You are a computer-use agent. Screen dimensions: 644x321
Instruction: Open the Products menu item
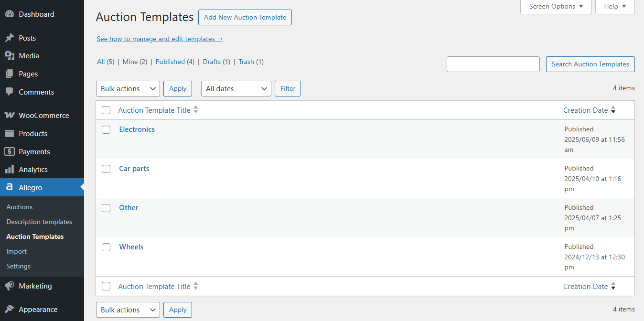pyautogui.click(x=42, y=134)
